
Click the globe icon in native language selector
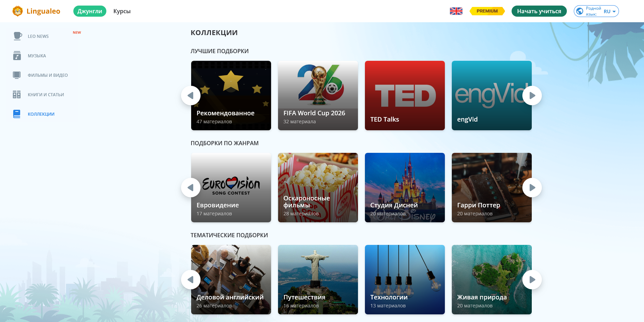tap(580, 11)
